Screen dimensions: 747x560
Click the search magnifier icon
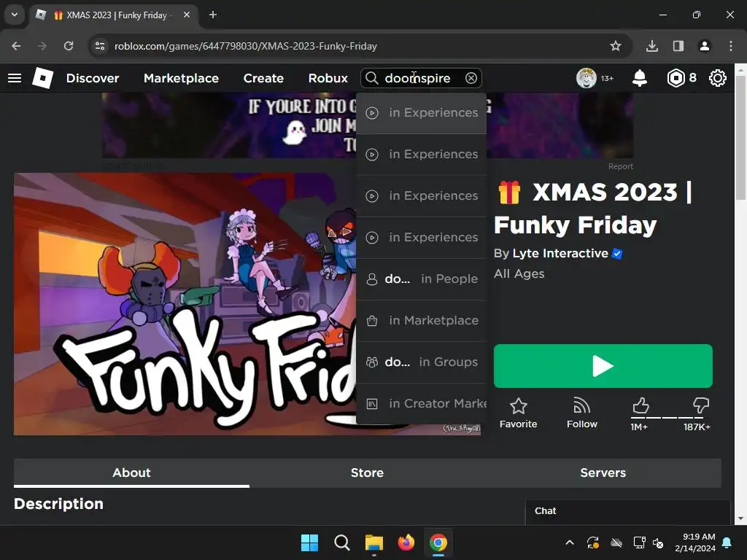[371, 78]
